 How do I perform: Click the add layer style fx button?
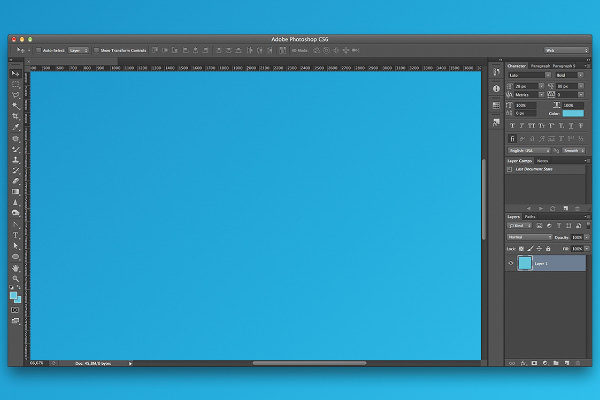(x=521, y=362)
